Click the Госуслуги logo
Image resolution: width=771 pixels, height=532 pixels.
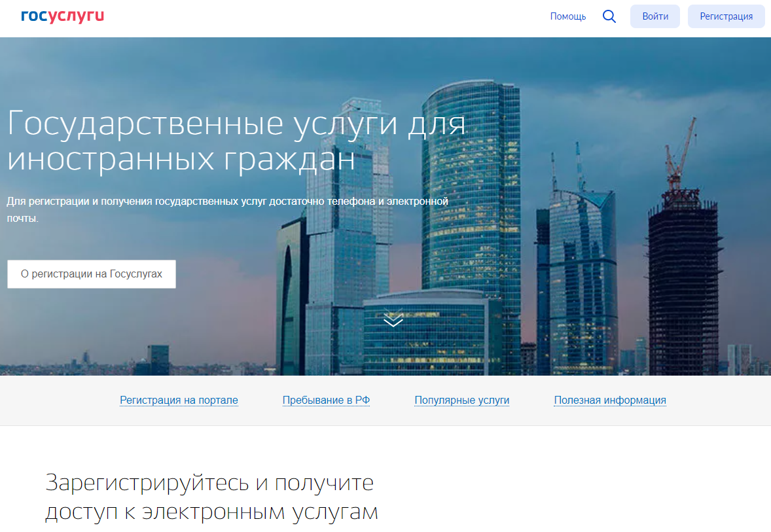62,16
